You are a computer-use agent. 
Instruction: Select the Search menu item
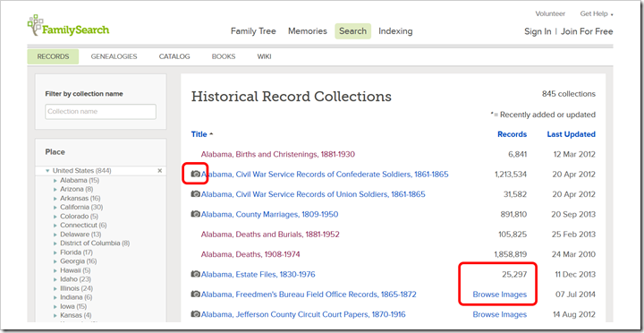[352, 31]
